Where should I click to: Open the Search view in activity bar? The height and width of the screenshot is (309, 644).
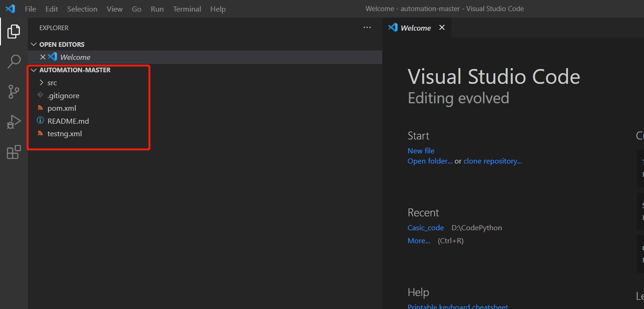14,61
